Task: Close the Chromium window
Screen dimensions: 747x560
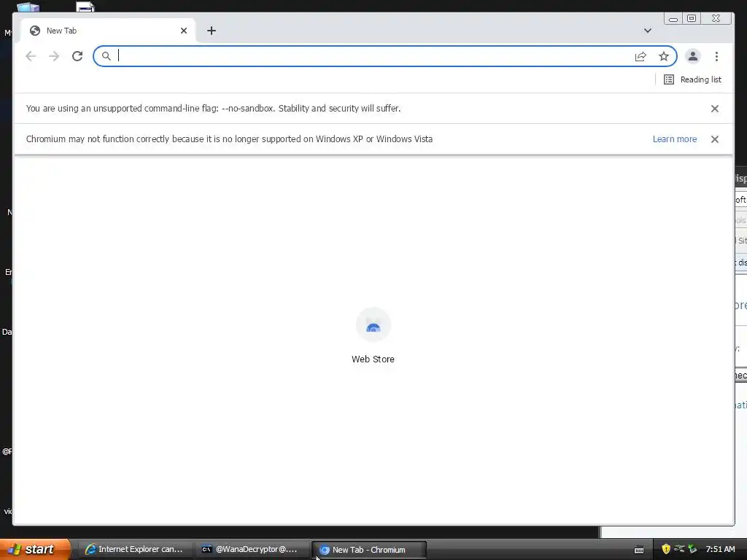Action: (x=716, y=18)
